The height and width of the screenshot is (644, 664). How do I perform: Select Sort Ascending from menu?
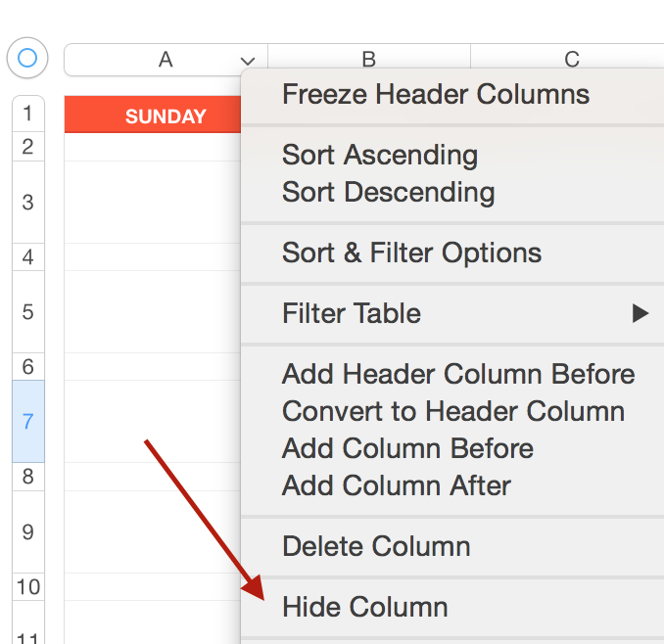380,155
